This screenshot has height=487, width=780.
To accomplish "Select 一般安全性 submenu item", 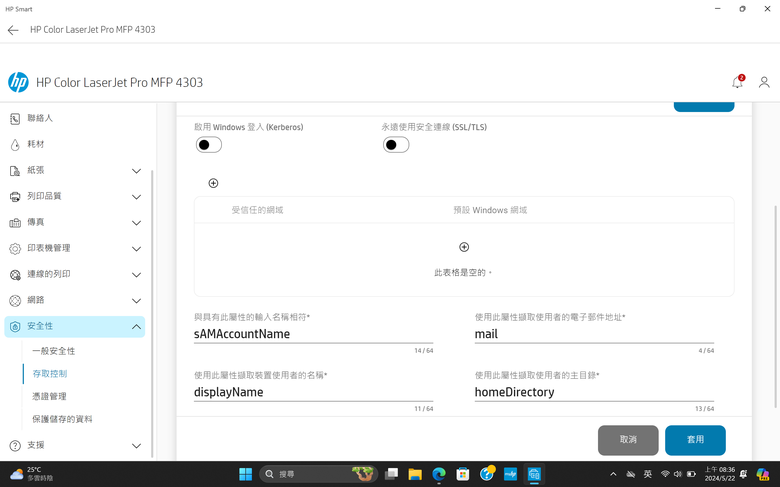I will (54, 351).
